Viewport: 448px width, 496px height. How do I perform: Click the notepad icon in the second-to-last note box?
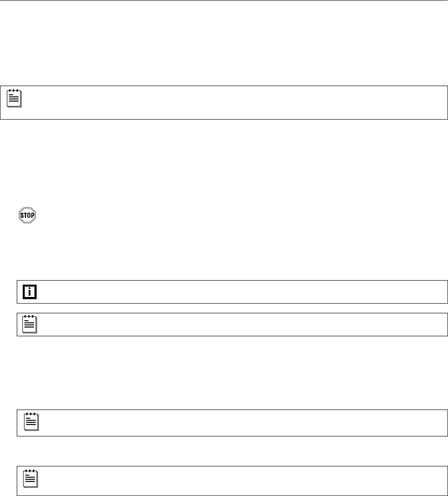pyautogui.click(x=30, y=422)
